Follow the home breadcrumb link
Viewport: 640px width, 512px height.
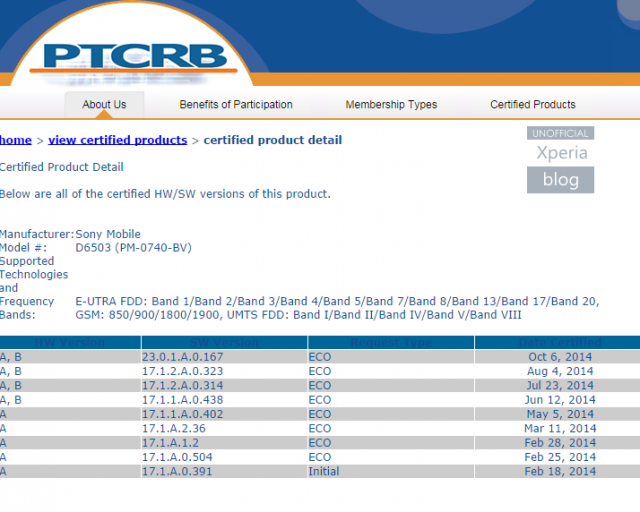[16, 140]
